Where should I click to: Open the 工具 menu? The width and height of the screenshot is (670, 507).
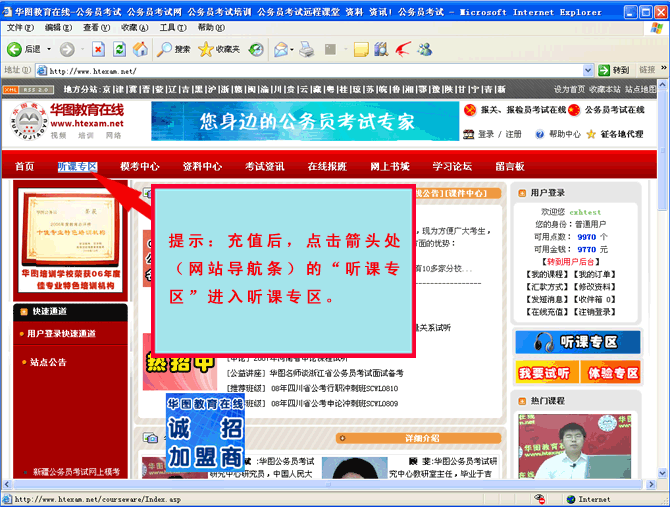(x=173, y=28)
